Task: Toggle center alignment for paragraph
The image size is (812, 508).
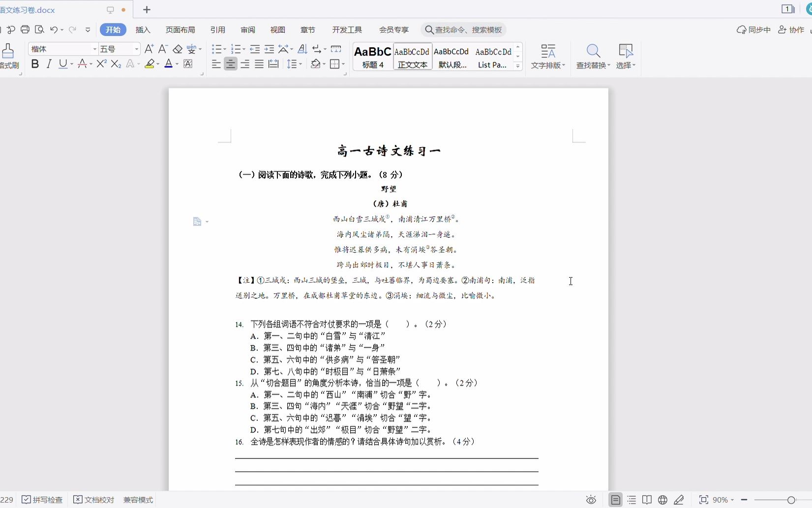Action: point(231,64)
